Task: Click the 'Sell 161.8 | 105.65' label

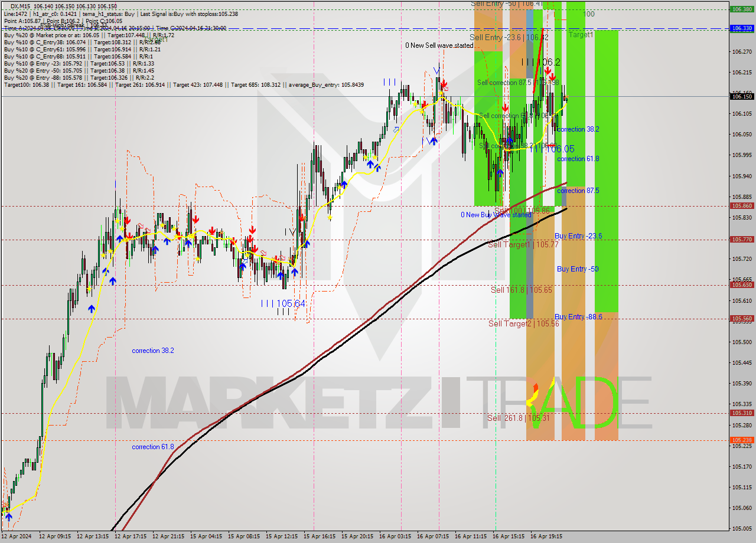Action: tap(522, 290)
